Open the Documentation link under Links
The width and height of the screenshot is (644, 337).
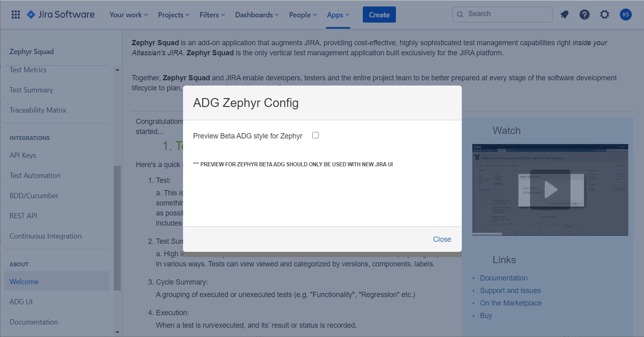click(x=504, y=278)
